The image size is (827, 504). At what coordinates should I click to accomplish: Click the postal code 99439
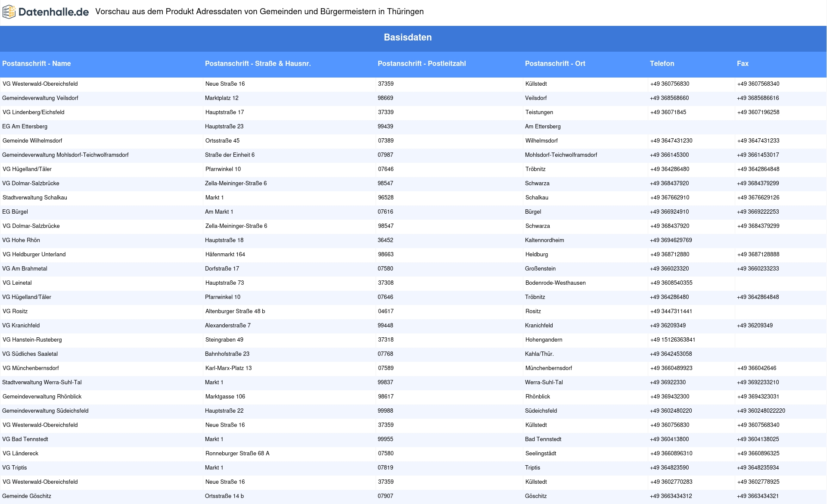[x=386, y=127]
